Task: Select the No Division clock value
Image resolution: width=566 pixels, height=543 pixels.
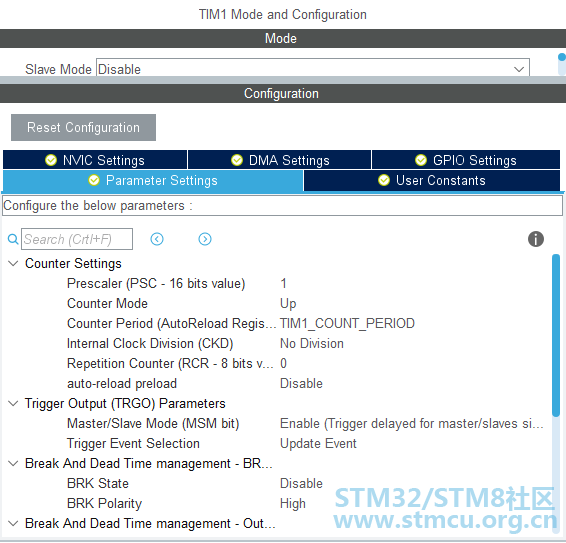Action: (312, 343)
